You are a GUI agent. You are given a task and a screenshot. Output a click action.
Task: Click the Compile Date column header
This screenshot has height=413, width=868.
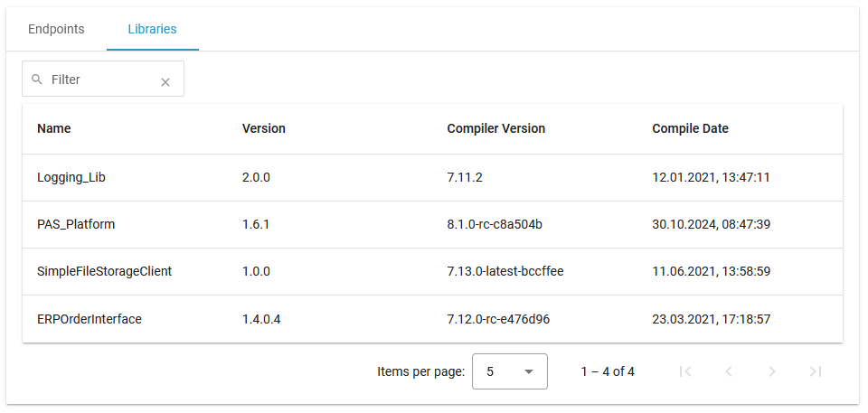click(x=690, y=128)
